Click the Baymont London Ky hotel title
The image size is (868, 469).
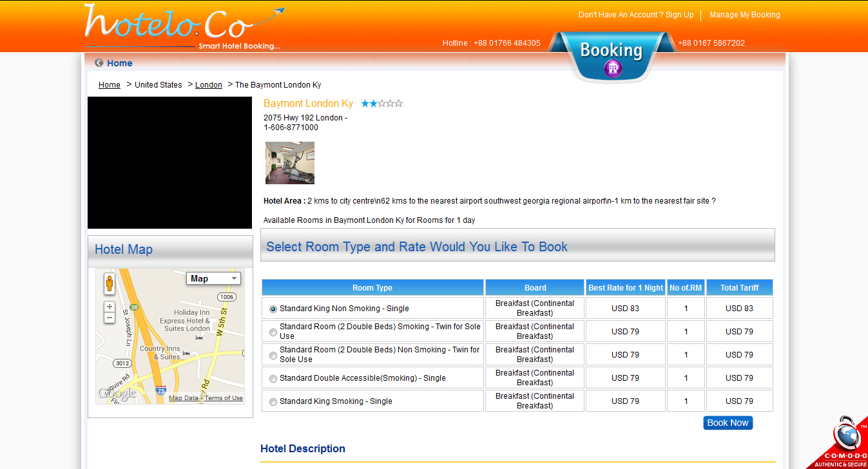(x=308, y=103)
